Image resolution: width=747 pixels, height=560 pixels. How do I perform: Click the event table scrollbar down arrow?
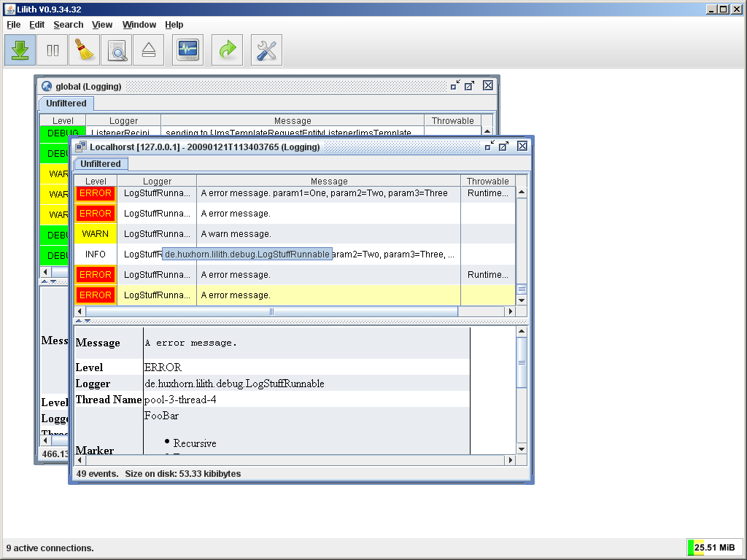click(522, 300)
